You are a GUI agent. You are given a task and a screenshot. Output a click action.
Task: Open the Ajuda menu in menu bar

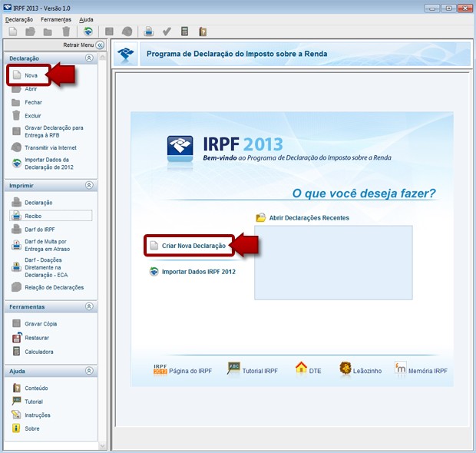pos(87,18)
